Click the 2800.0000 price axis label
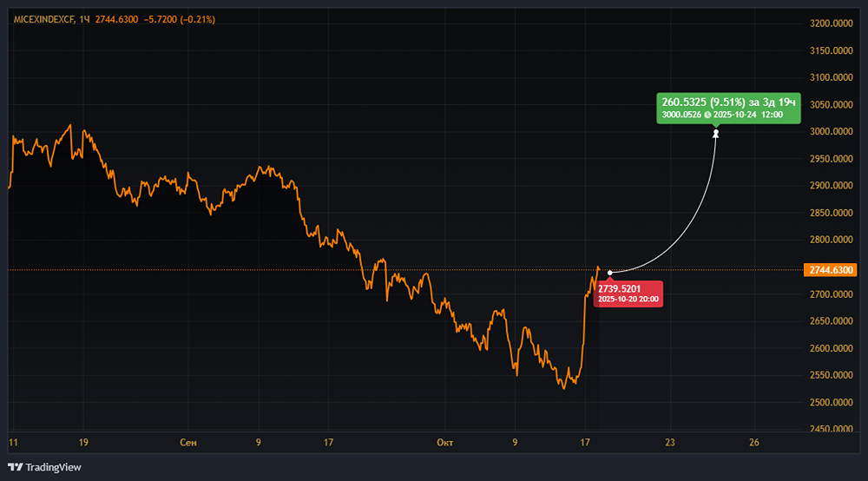The image size is (868, 481). (x=831, y=240)
